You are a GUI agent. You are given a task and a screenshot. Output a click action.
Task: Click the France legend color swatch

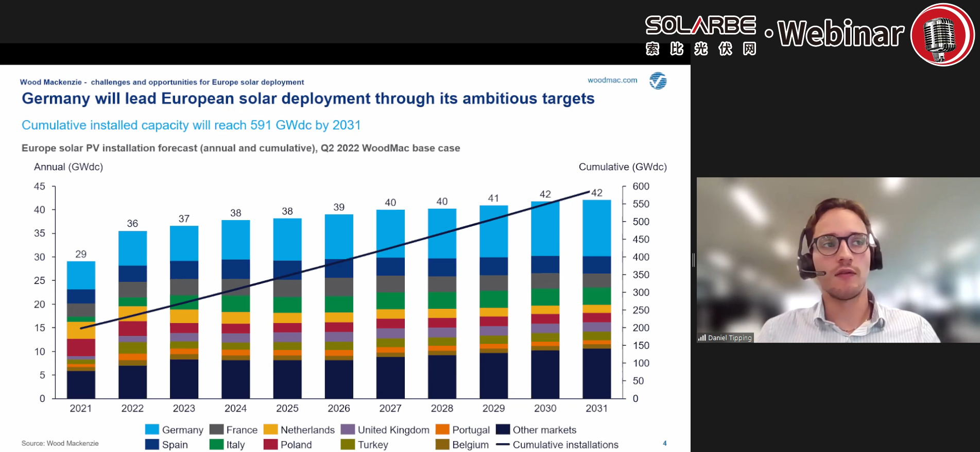216,429
